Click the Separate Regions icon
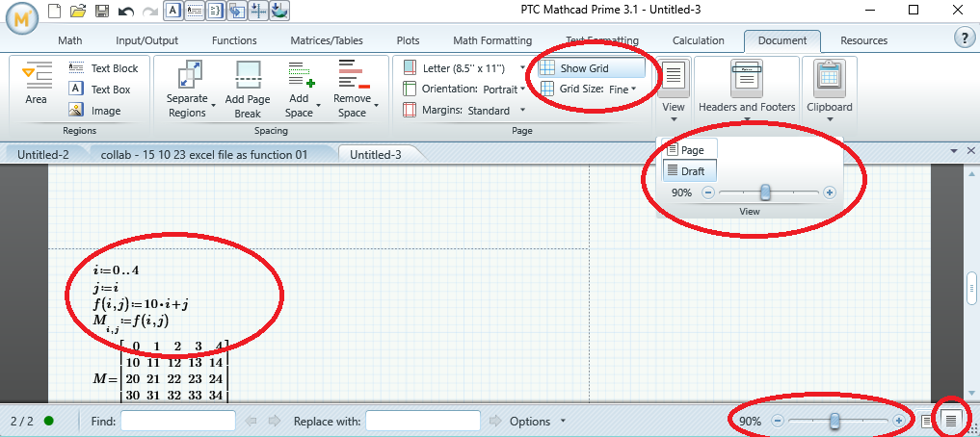Image resolution: width=980 pixels, height=437 pixels. (189, 74)
